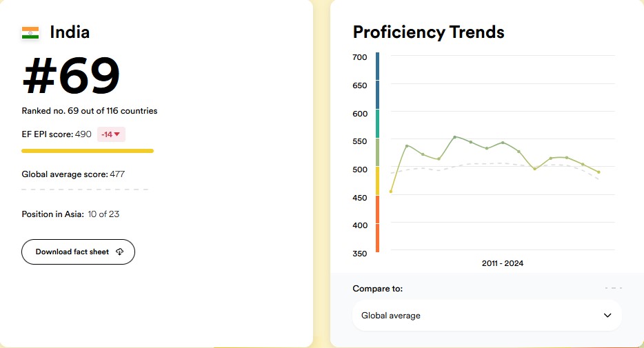Viewport: 644px width, 348px height.
Task: Click the 2011 - 2024 axis label
Action: (x=503, y=263)
